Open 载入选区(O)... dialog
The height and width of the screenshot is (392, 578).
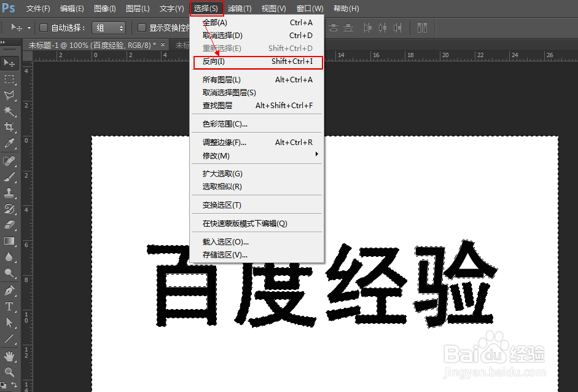(x=257, y=242)
